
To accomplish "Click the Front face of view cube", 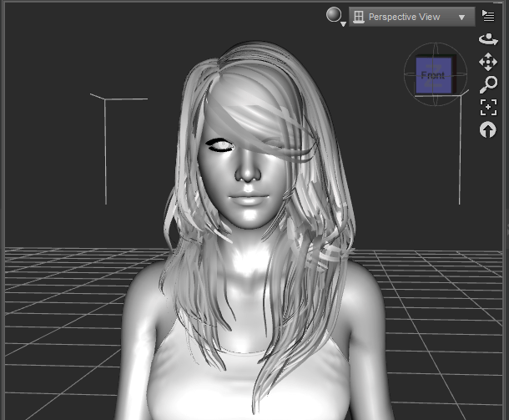I will click(x=433, y=75).
